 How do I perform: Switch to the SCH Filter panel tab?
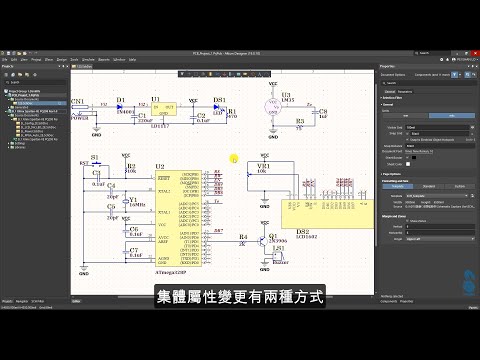click(38, 301)
